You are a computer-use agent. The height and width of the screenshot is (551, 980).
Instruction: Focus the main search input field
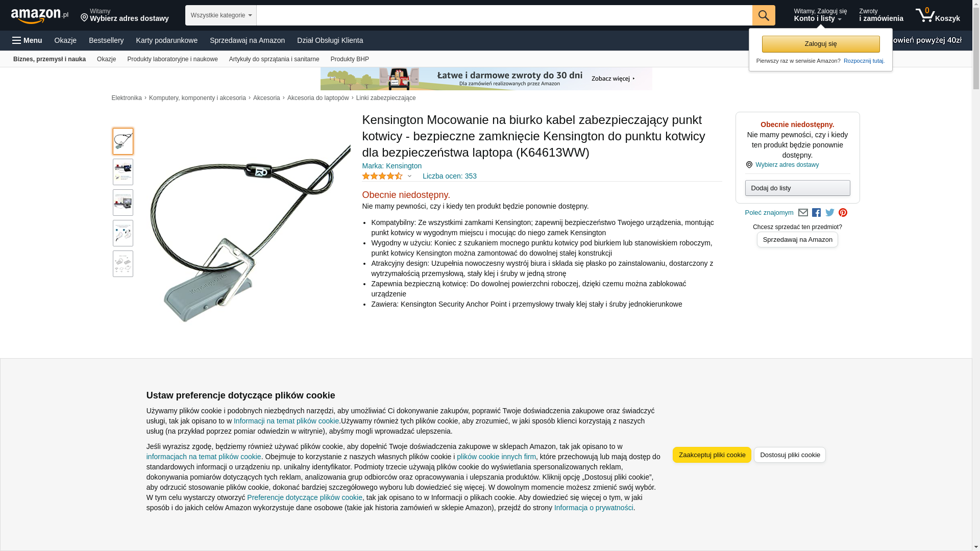tap(504, 15)
